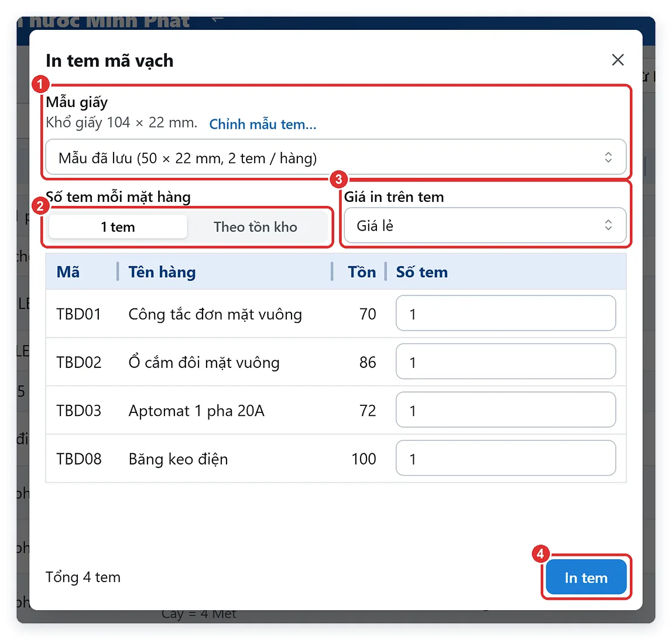Click the Tên hàng column header
This screenshot has height=640, width=672.
[x=162, y=272]
